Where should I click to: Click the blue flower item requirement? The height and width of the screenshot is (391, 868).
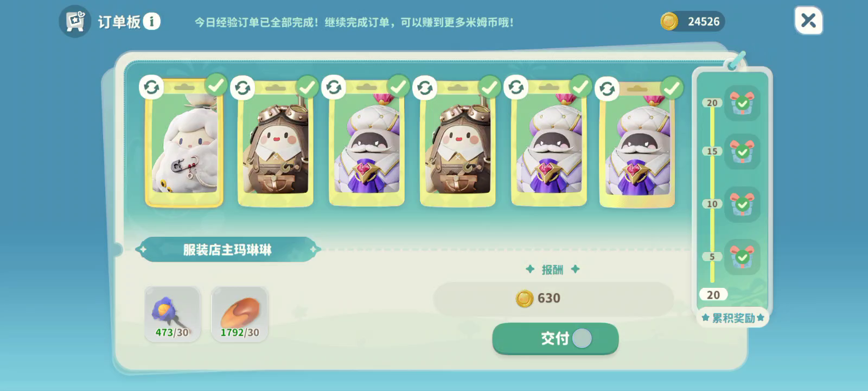pos(173,314)
